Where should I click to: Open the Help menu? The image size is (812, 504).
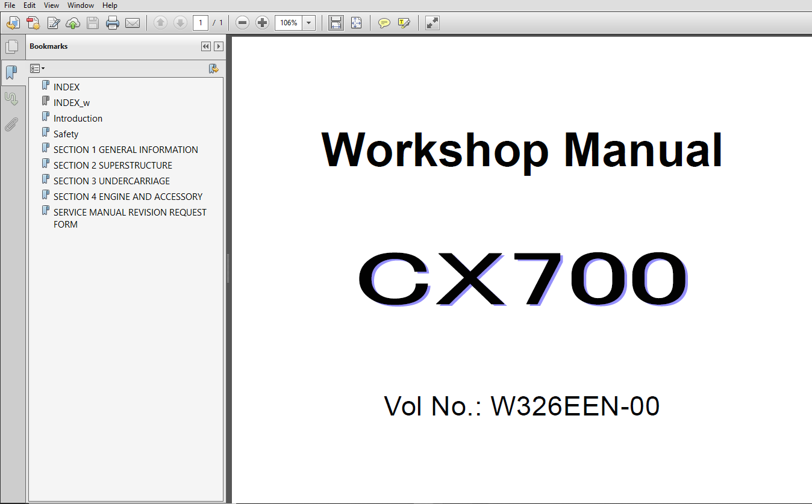[110, 5]
